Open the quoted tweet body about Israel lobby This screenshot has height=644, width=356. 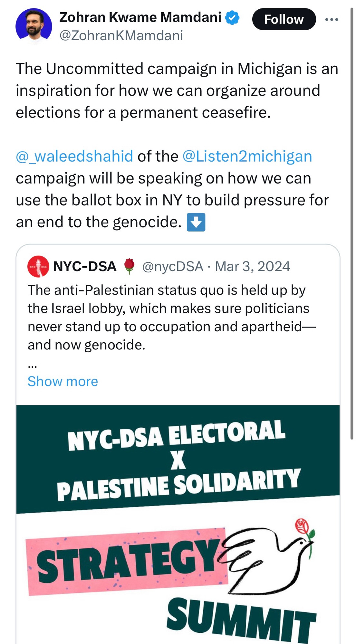tap(171, 317)
